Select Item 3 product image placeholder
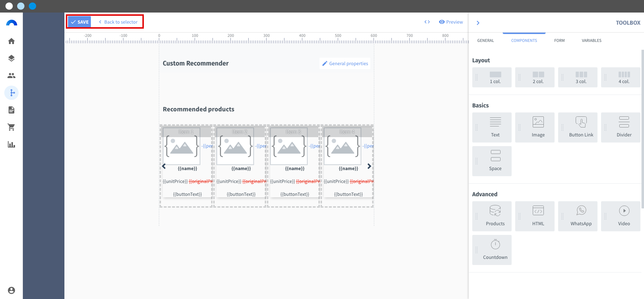 point(289,146)
